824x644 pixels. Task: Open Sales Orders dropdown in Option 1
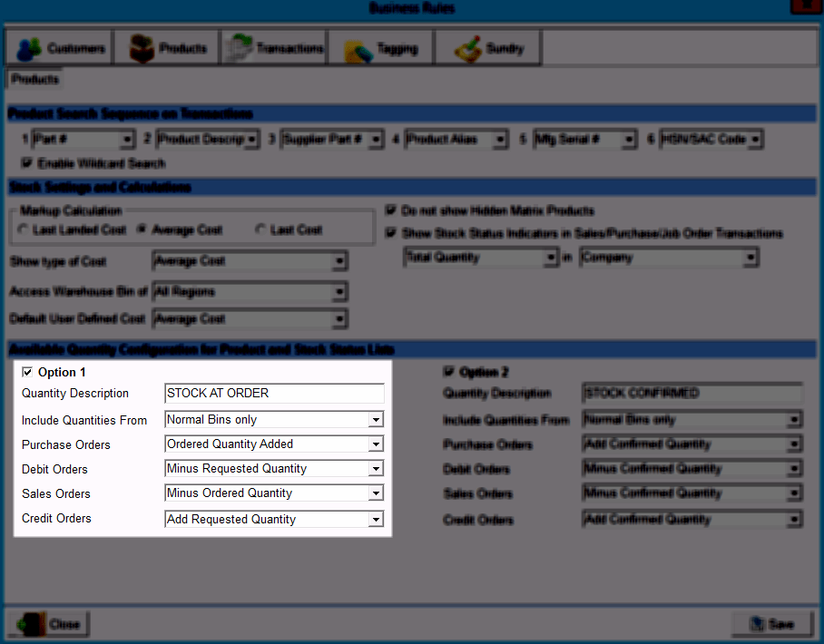click(375, 493)
